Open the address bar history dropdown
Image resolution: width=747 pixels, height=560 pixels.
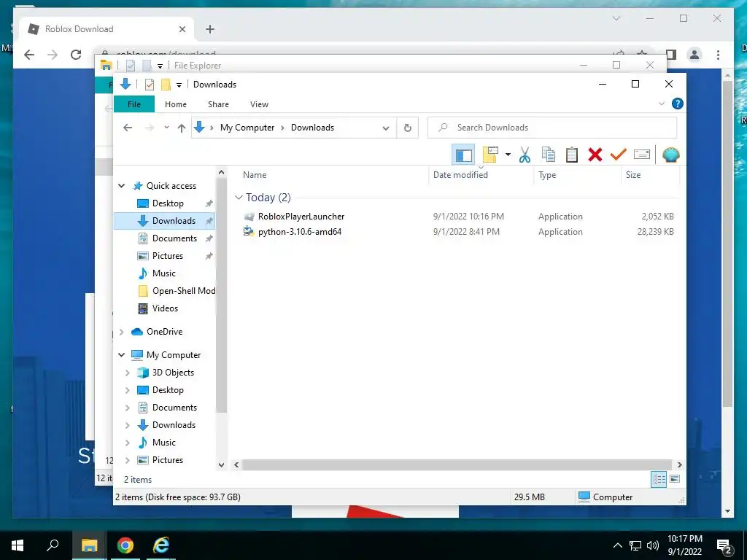386,128
